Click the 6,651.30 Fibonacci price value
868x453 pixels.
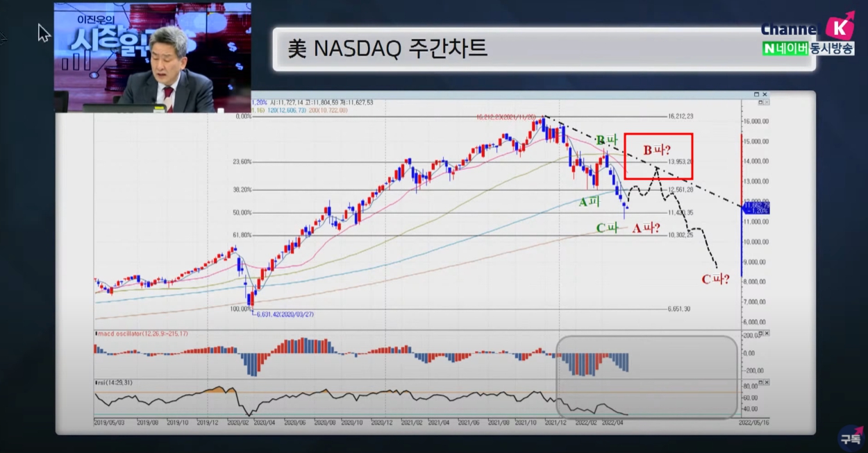pos(678,309)
